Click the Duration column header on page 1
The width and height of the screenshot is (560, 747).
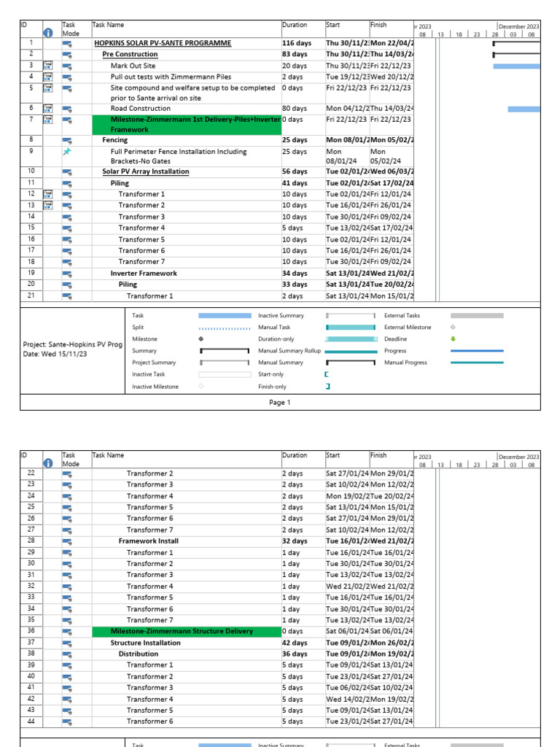click(295, 25)
